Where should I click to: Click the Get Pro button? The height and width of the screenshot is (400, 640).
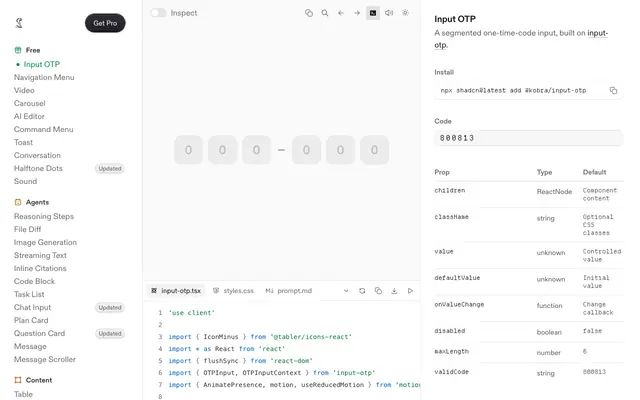point(105,23)
